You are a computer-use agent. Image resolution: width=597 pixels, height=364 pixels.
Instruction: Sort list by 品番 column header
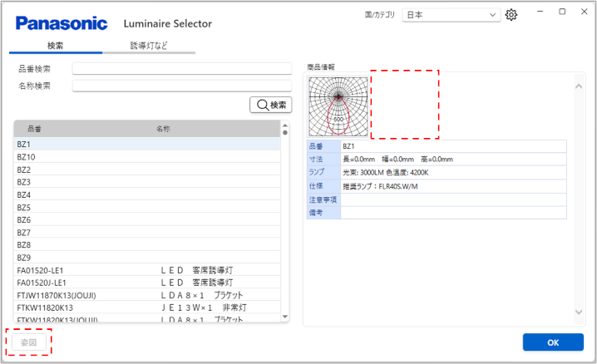tap(83, 130)
